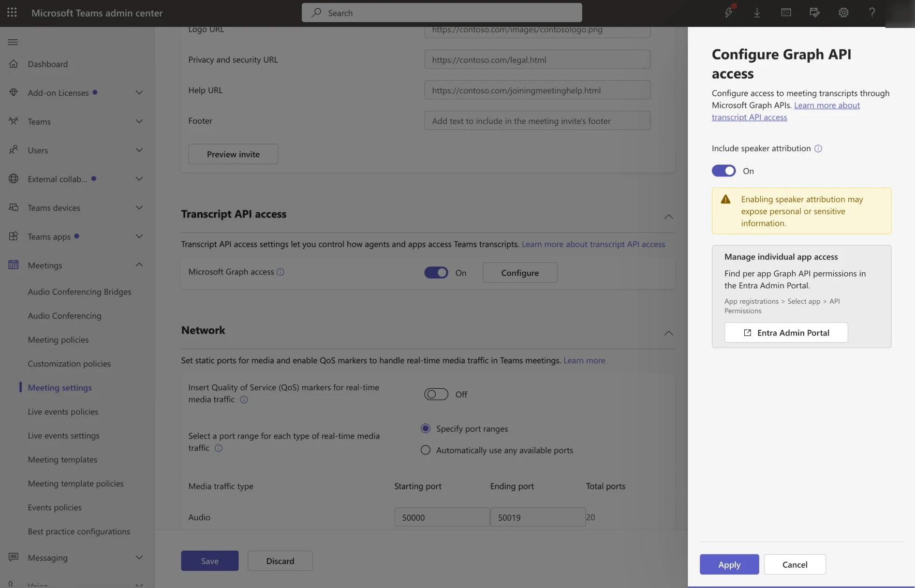
Task: Click info icon beside QoS markers label
Action: pyautogui.click(x=244, y=400)
